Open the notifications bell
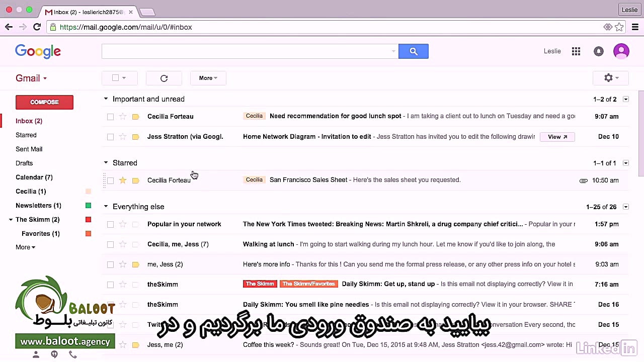 [x=598, y=51]
